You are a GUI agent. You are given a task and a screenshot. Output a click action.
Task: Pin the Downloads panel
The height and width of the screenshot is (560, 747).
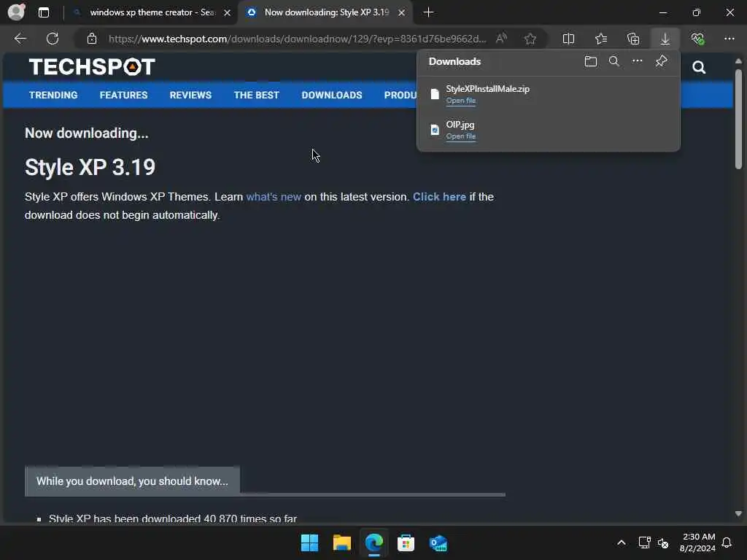661,61
